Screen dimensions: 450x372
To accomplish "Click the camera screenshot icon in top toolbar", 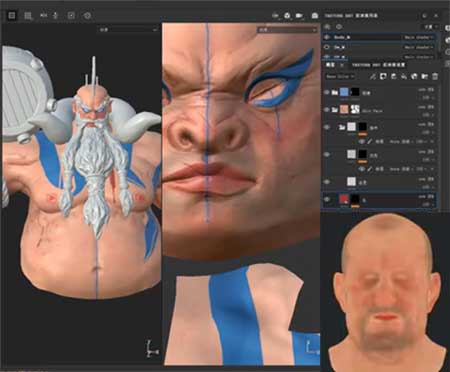I will [315, 15].
